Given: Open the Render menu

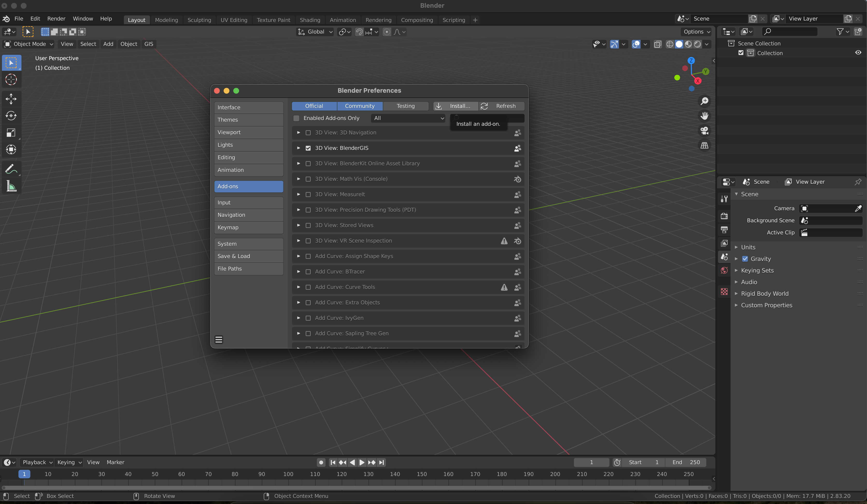Looking at the screenshot, I should point(56,19).
